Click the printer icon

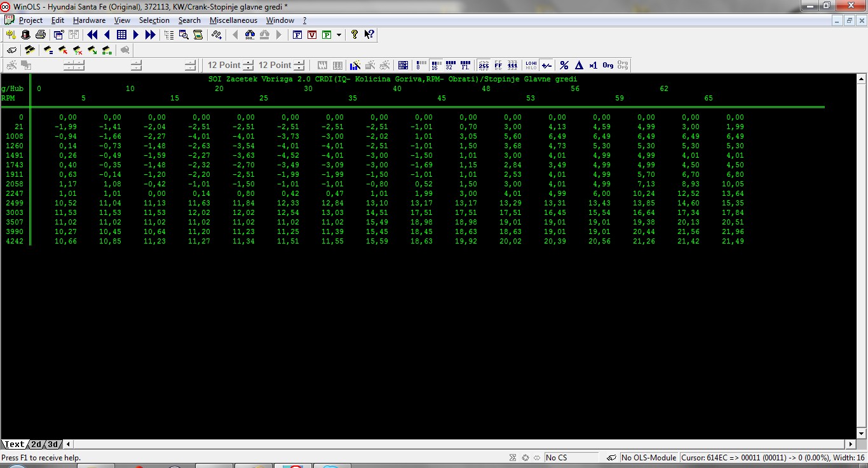pyautogui.click(x=41, y=35)
